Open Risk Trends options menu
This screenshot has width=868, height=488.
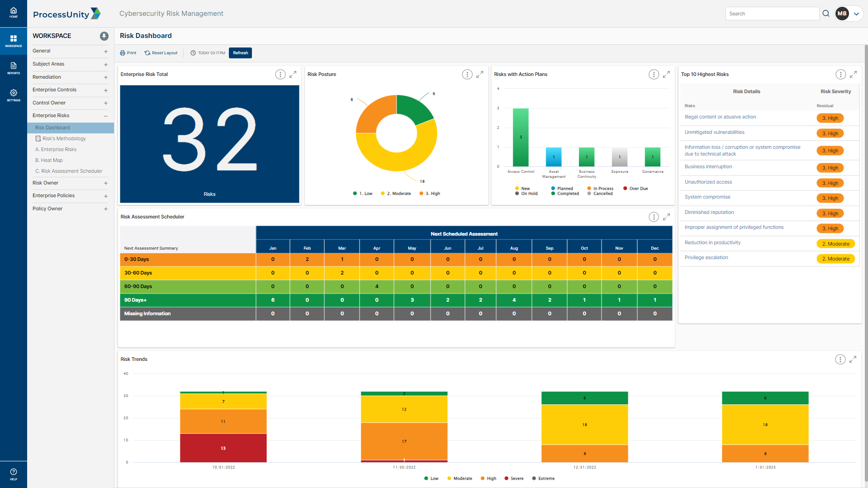pyautogui.click(x=840, y=360)
